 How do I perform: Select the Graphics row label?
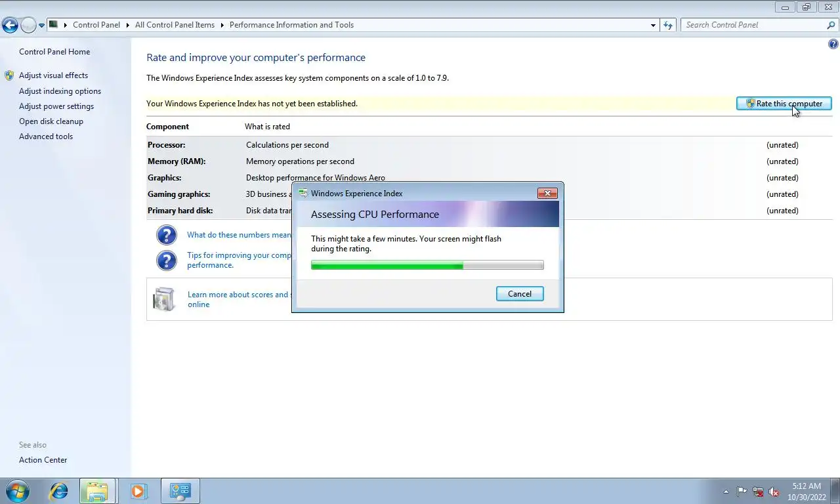(x=164, y=178)
